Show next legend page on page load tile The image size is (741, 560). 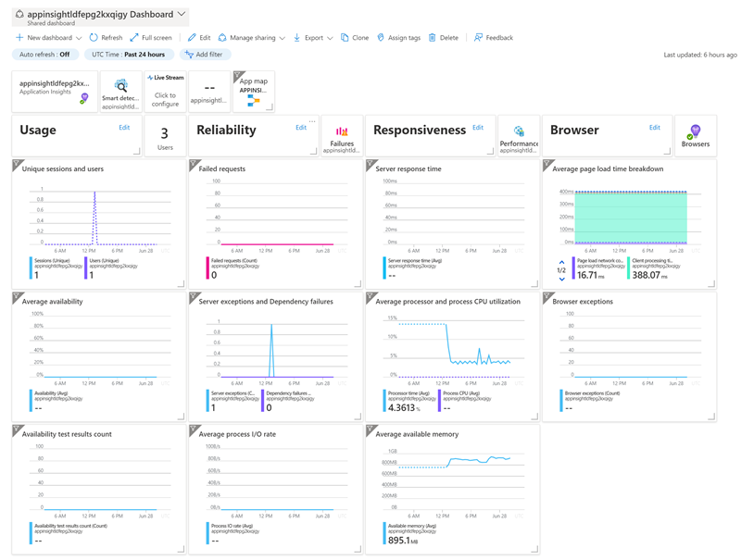point(561,279)
